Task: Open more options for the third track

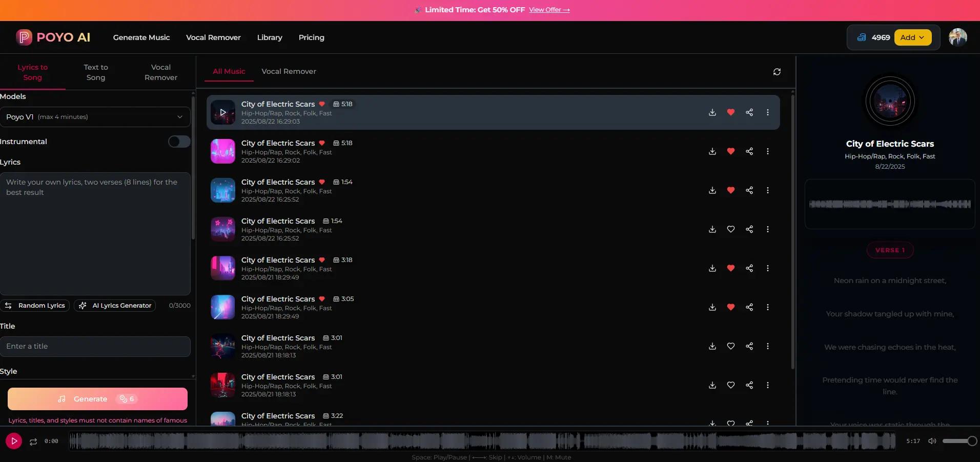Action: click(x=767, y=190)
